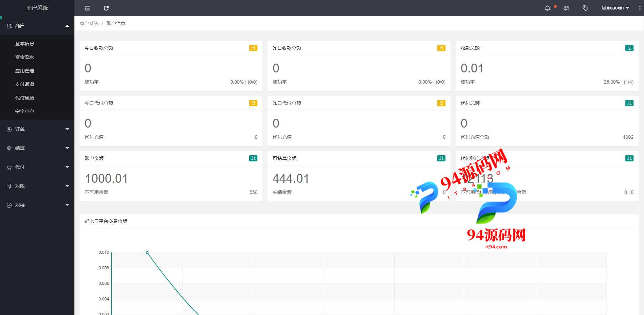This screenshot has width=644, height=315.
Task: Open 基本信息 in sidebar
Action: (25, 44)
